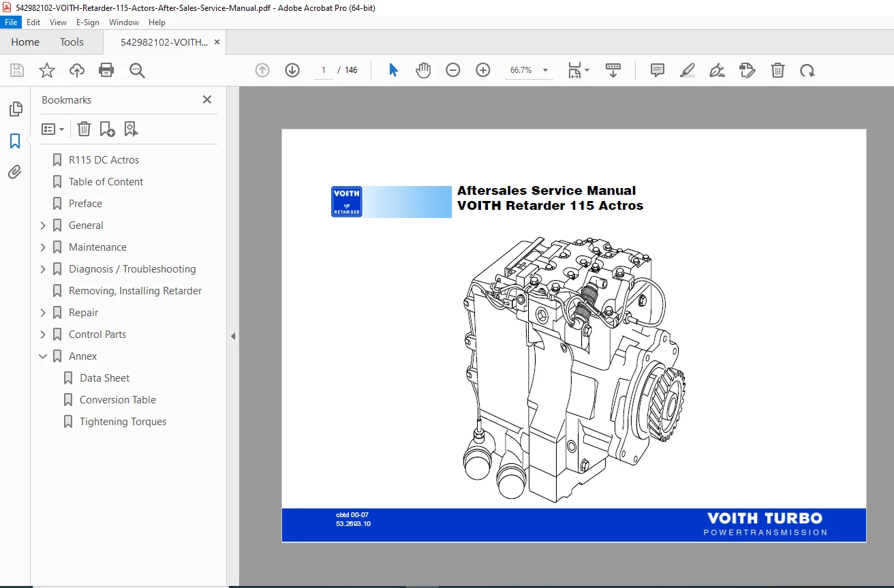This screenshot has width=894, height=588.
Task: Delete page with trash icon in toolbar
Action: pos(777,70)
